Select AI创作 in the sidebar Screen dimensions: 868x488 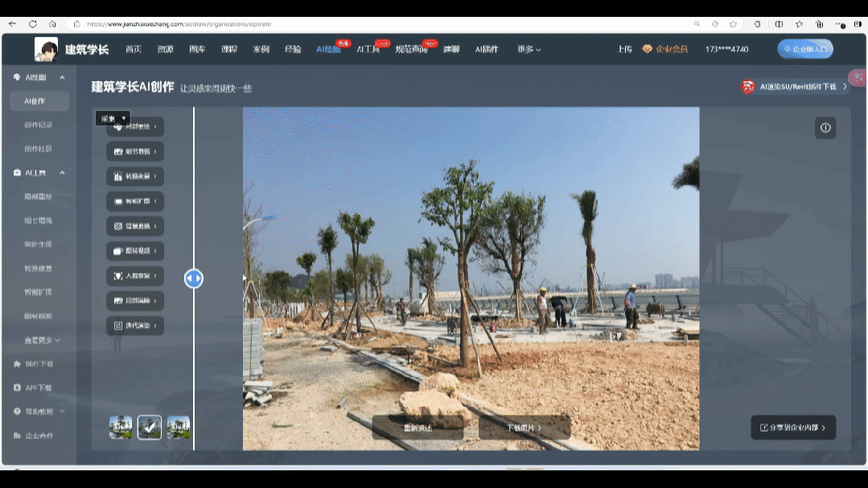(x=39, y=101)
